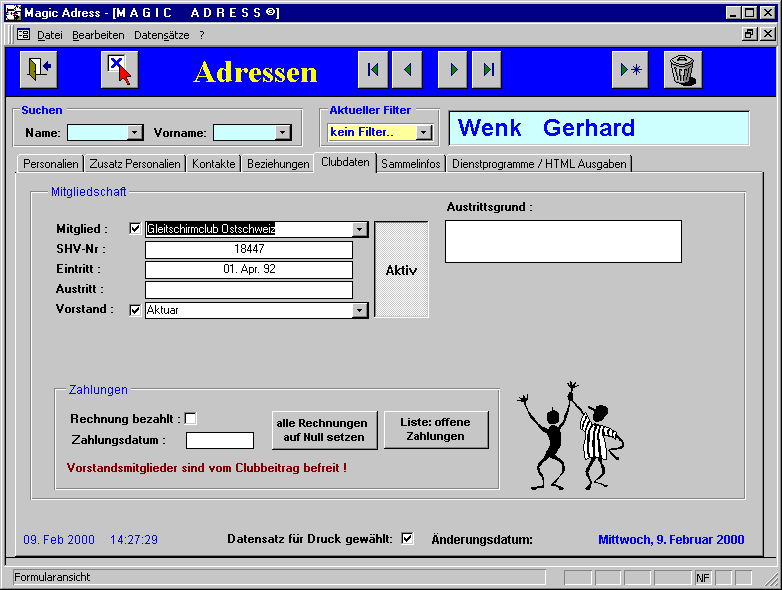The image size is (782, 590).
Task: Delete record using trash can icon
Action: [x=682, y=70]
